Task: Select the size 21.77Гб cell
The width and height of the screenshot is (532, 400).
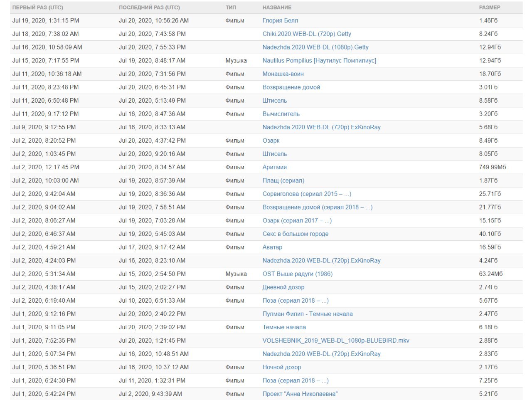Action: 490,207
